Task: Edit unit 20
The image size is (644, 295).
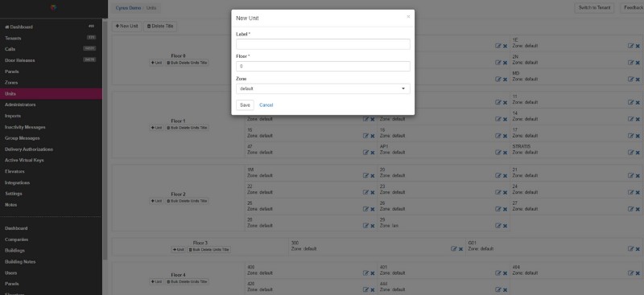Action: [497, 175]
